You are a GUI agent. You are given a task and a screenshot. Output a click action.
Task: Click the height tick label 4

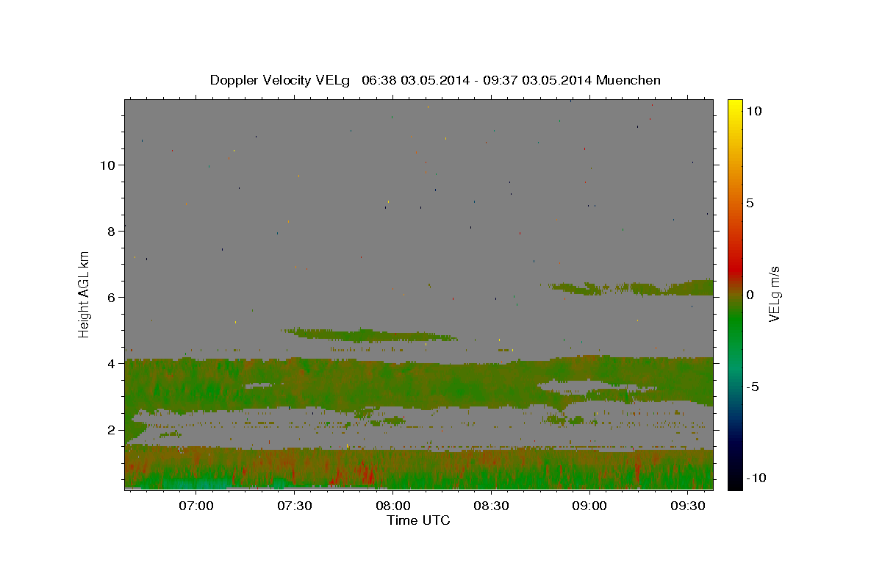[111, 363]
